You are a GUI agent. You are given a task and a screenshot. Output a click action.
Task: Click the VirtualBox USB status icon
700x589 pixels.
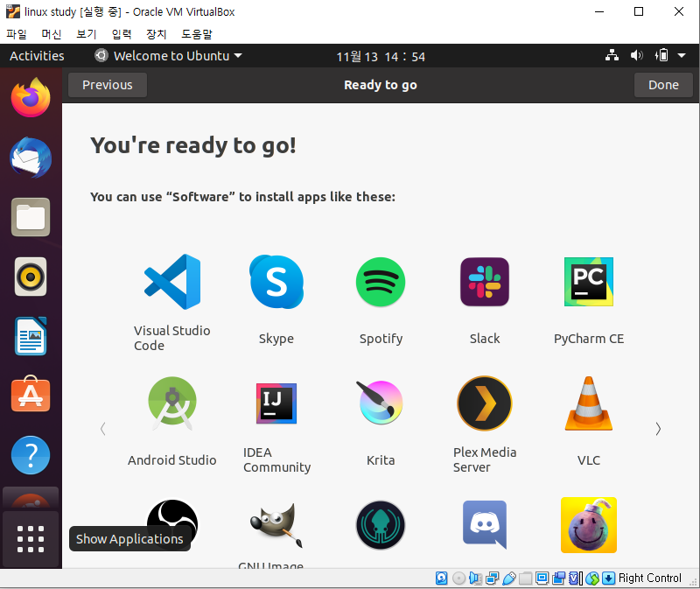pos(508,578)
